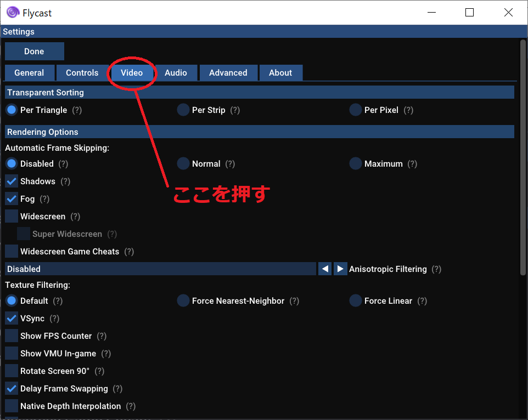Choose Default texture filtering
The height and width of the screenshot is (420, 528).
click(12, 300)
